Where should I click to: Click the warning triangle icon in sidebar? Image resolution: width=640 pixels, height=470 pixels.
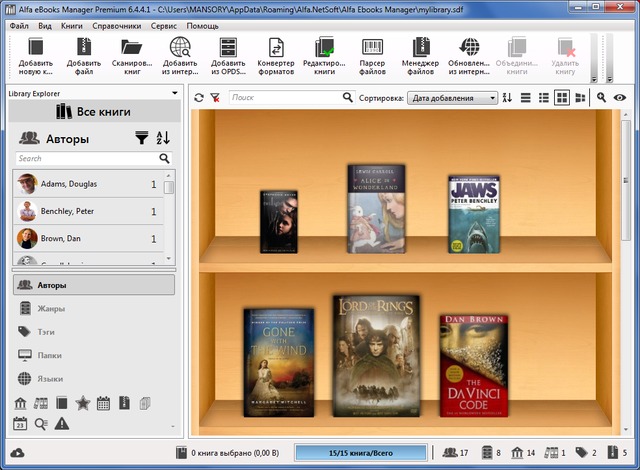pyautogui.click(x=62, y=423)
